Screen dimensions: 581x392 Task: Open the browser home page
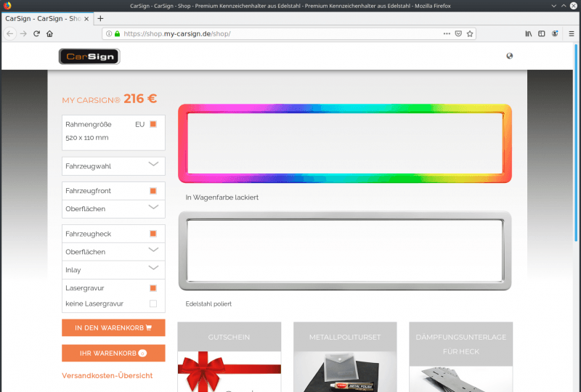(x=49, y=33)
